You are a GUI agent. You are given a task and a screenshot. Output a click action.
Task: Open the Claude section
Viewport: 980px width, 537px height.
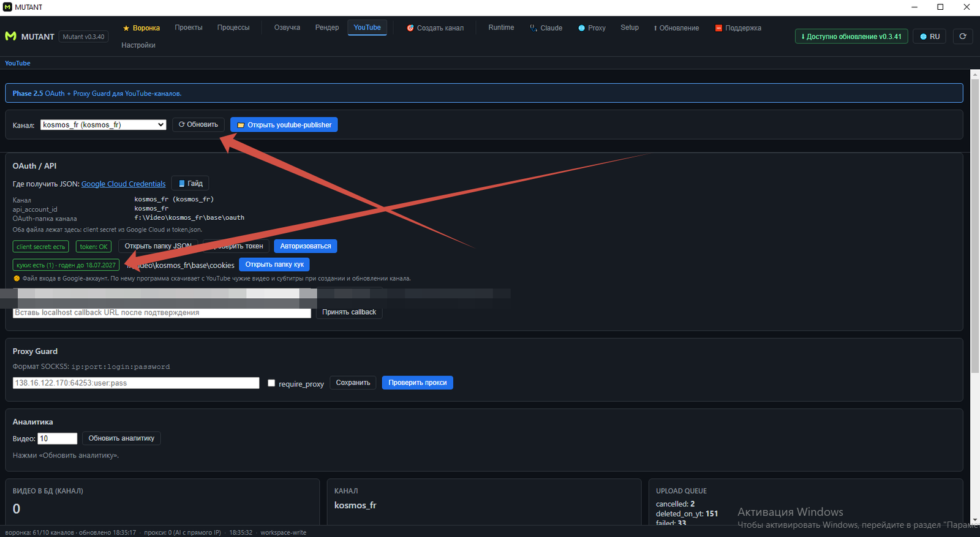(x=546, y=28)
